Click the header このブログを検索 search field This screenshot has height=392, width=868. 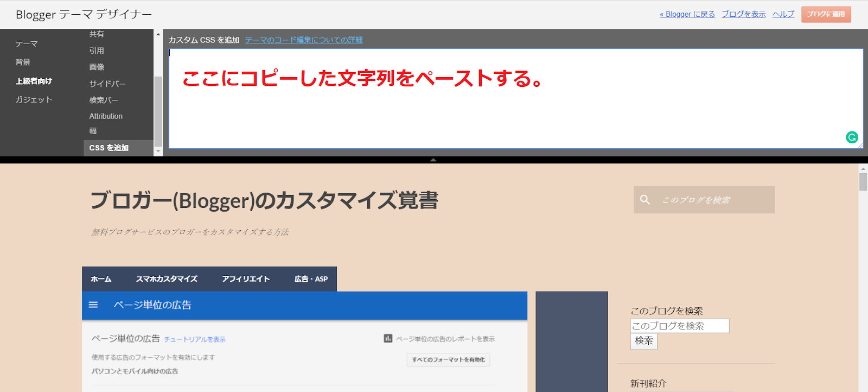(704, 200)
